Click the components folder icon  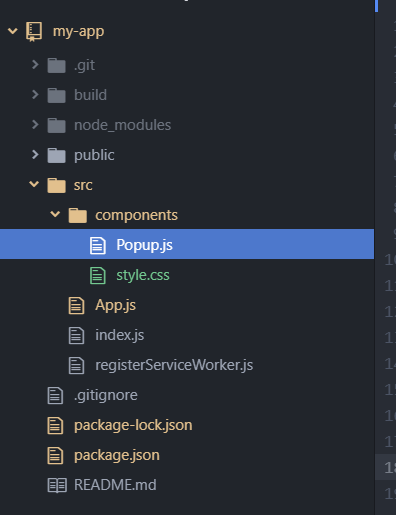click(78, 215)
